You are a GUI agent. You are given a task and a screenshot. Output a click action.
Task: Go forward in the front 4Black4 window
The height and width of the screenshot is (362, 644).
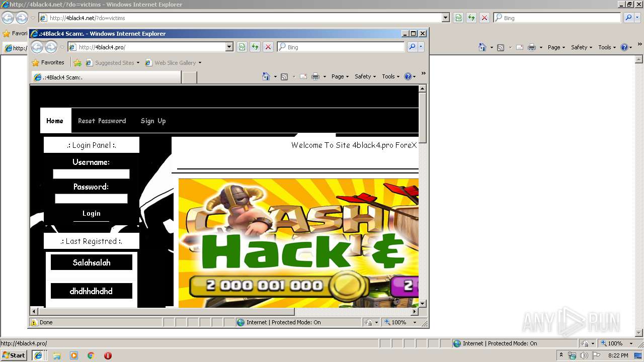click(x=51, y=47)
